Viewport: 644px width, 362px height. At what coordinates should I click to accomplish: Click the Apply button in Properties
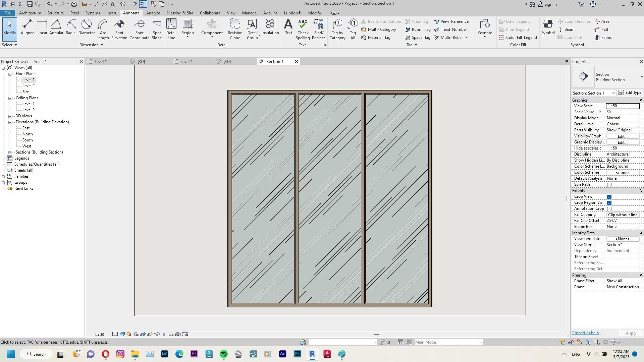point(630,333)
